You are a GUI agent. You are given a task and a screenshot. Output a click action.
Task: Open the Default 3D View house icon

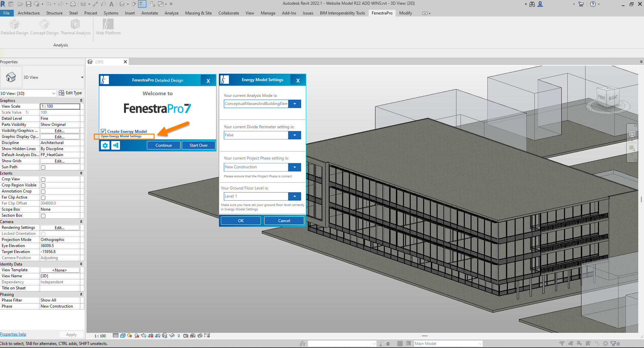coord(122,4)
